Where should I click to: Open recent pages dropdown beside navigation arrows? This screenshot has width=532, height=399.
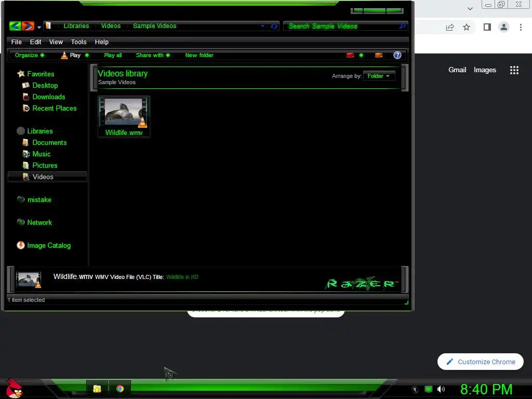pyautogui.click(x=39, y=27)
